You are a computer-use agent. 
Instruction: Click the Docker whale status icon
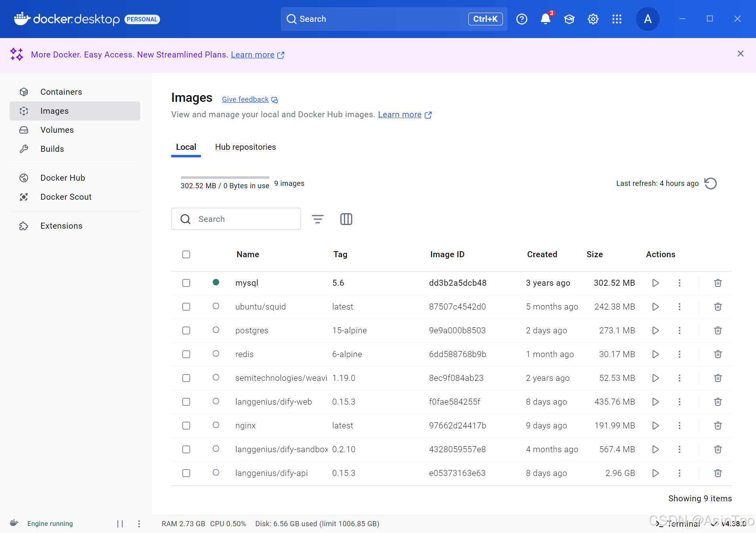pyautogui.click(x=14, y=523)
